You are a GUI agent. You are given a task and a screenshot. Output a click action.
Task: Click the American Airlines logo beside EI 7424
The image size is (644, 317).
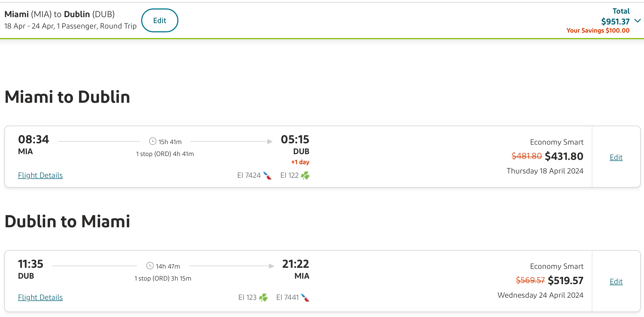pos(267,176)
